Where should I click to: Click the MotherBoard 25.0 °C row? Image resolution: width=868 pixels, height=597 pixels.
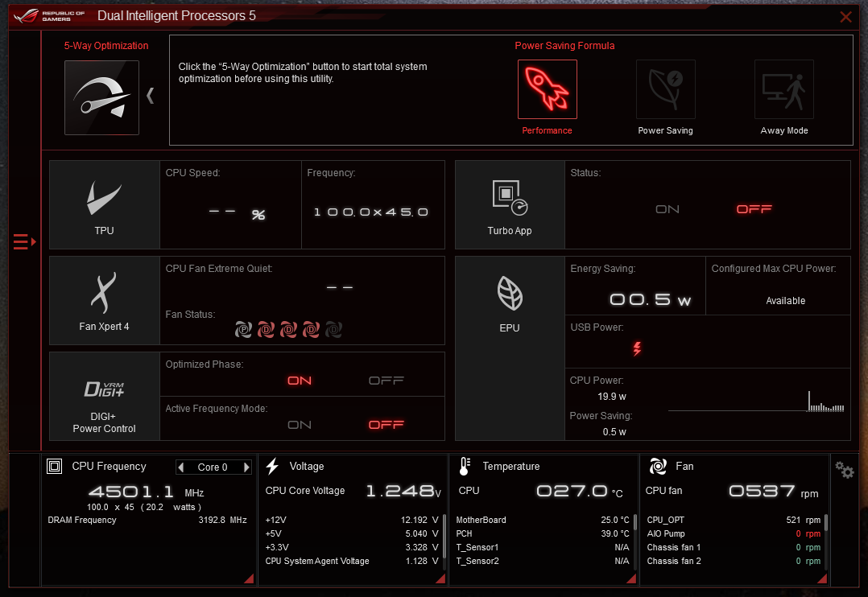click(x=543, y=520)
